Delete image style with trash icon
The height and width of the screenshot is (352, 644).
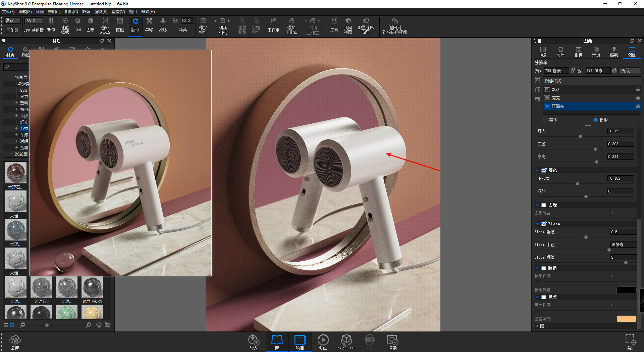pos(538,99)
